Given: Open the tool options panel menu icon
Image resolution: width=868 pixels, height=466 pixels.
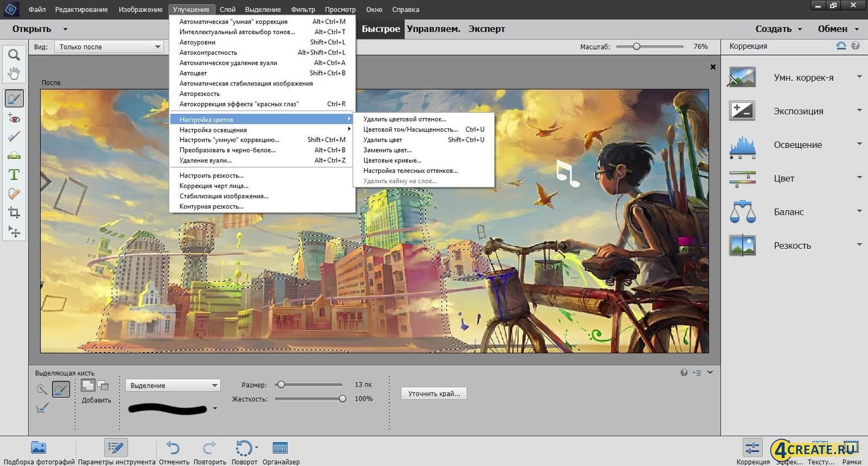Looking at the screenshot, I should pos(697,373).
